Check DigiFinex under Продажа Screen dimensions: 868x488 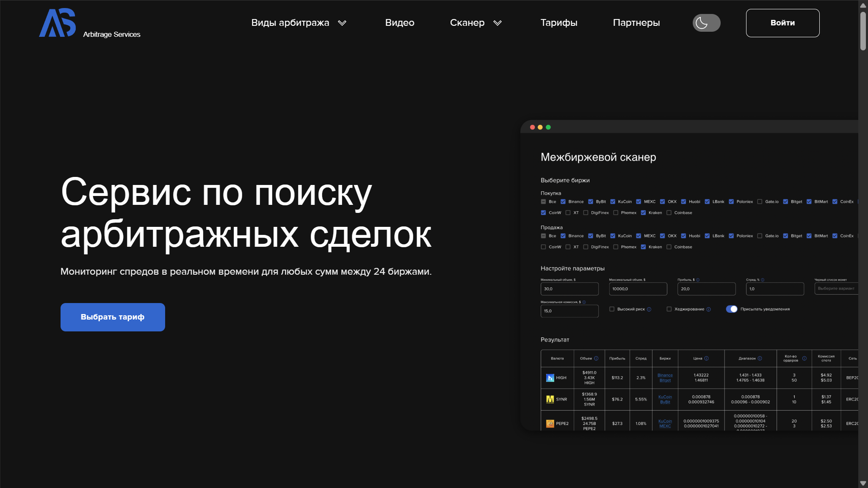coord(586,247)
